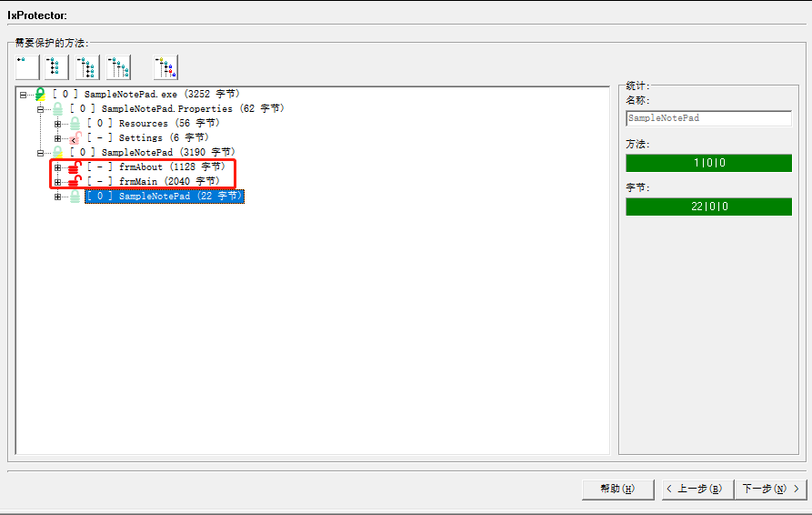
Task: Collapse the SampleNotePad (3190 bytes) namespace node
Action: click(40, 153)
